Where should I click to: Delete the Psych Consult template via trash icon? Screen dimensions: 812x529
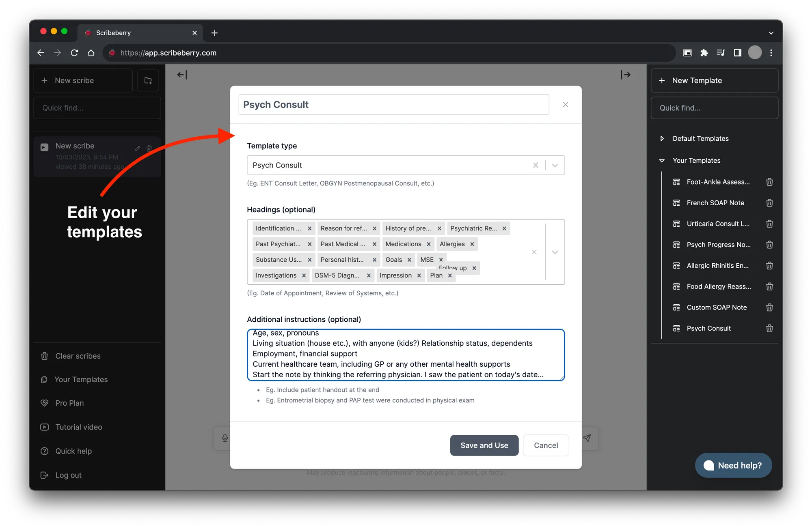point(769,328)
